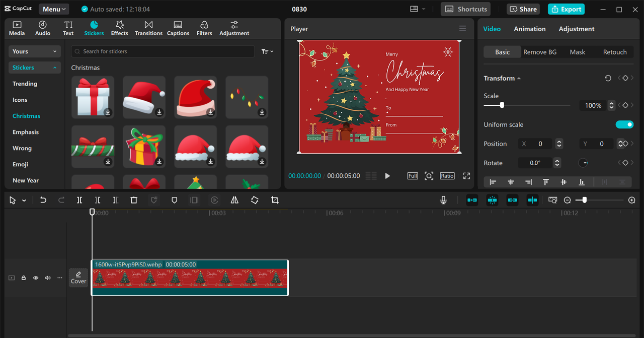Select the Trending sticker category
The image size is (644, 338).
coord(25,84)
